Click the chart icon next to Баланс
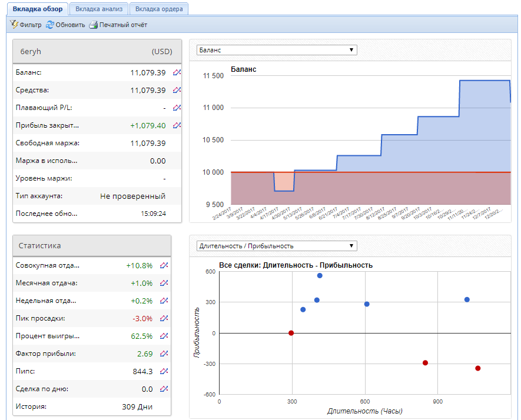This screenshot has height=420, width=521. 177,72
